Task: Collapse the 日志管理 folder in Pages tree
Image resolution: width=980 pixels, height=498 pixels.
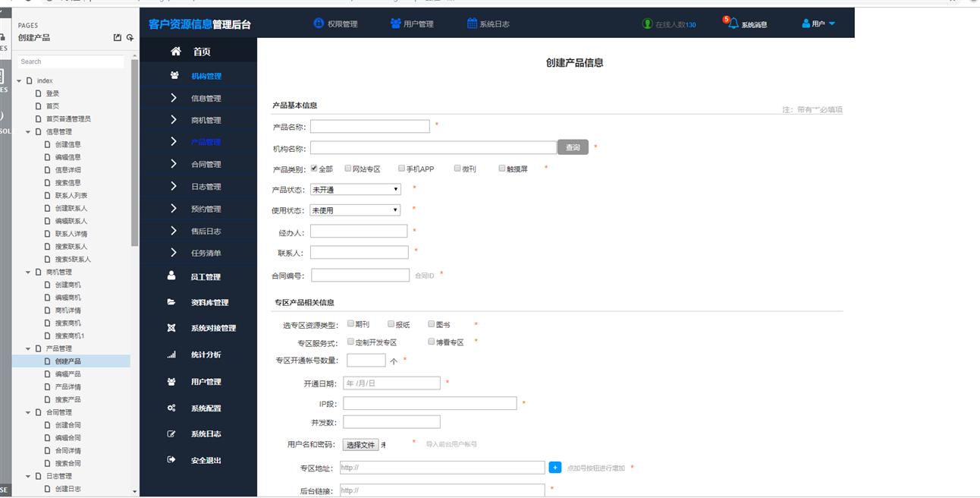Action: [28, 476]
